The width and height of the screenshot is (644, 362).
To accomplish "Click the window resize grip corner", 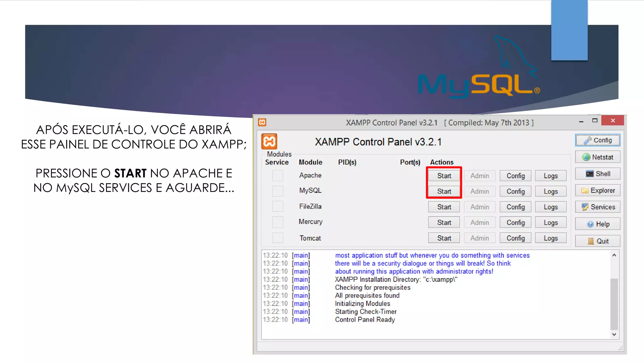I will click(621, 348).
